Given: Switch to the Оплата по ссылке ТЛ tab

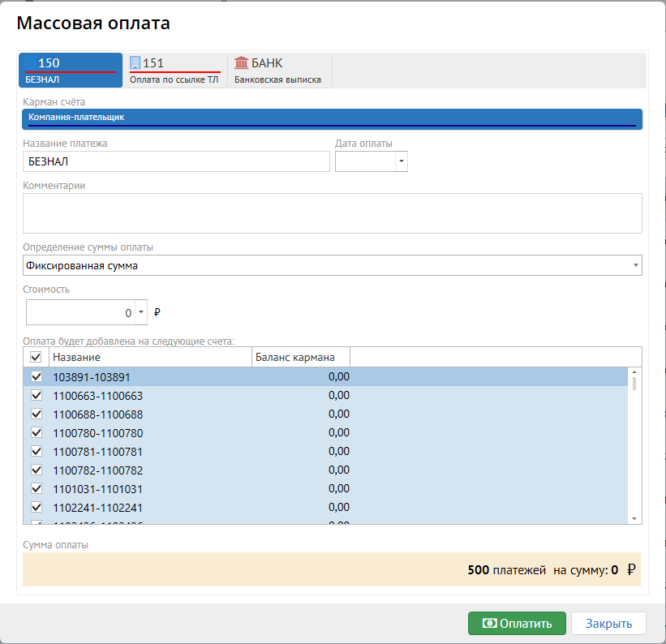Looking at the screenshot, I should coord(174,71).
